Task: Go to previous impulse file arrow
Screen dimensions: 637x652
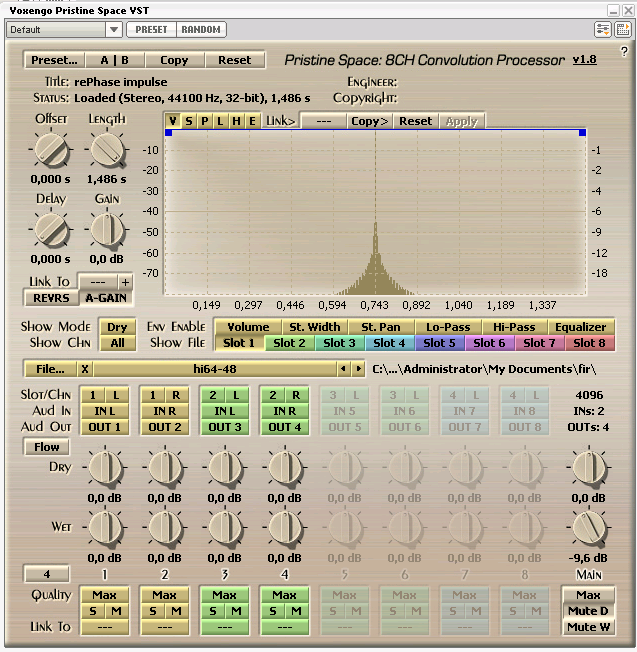Action: click(343, 369)
